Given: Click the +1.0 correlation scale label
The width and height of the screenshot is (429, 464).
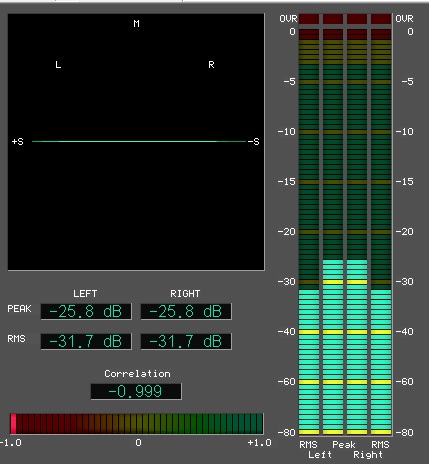Looking at the screenshot, I should point(260,443).
